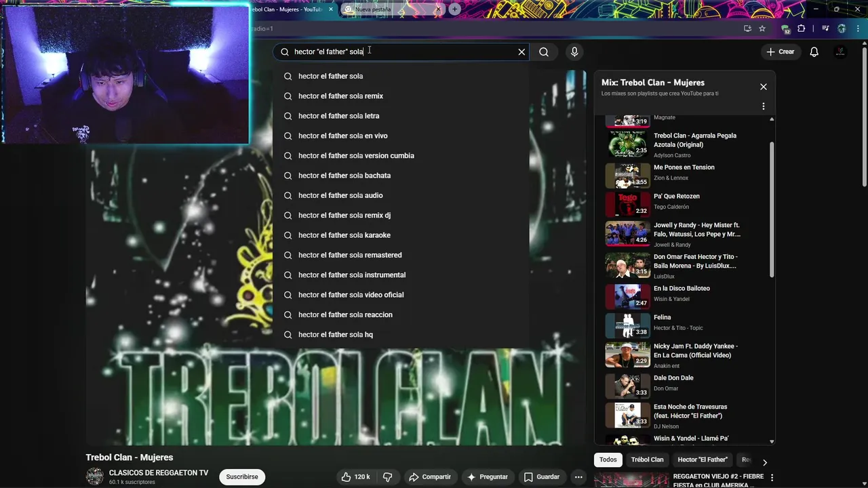
Task: Close the Trebol Clan - Mujeres tab
Action: [331, 9]
